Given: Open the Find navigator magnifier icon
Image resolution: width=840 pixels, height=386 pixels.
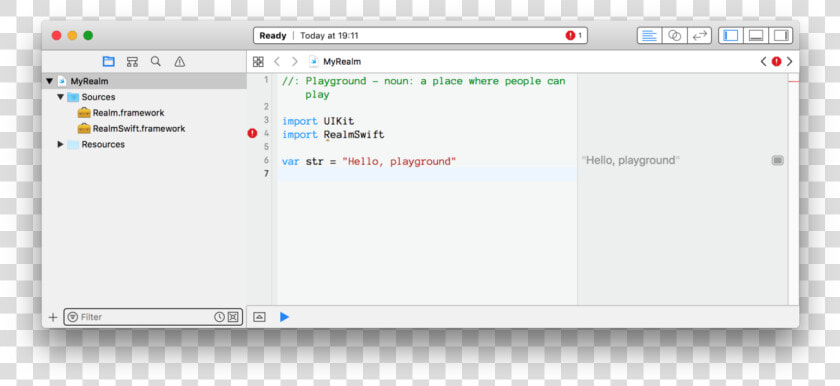Looking at the screenshot, I should pyautogui.click(x=156, y=62).
